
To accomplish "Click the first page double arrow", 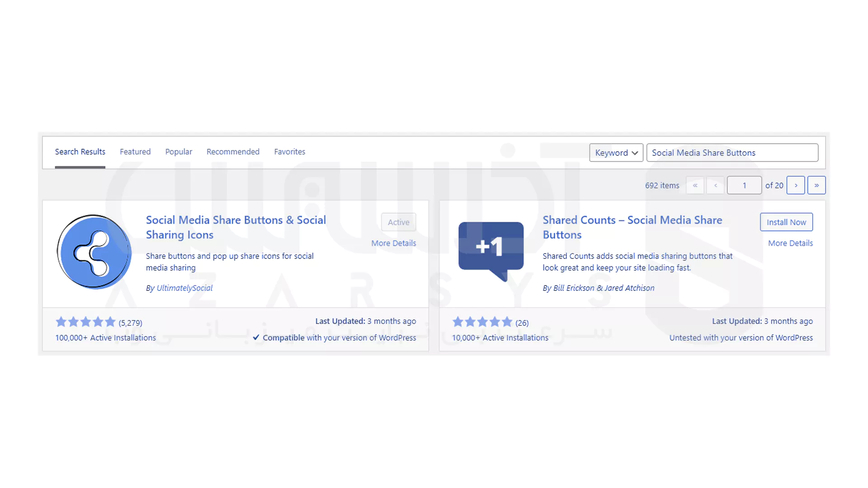I will point(695,185).
